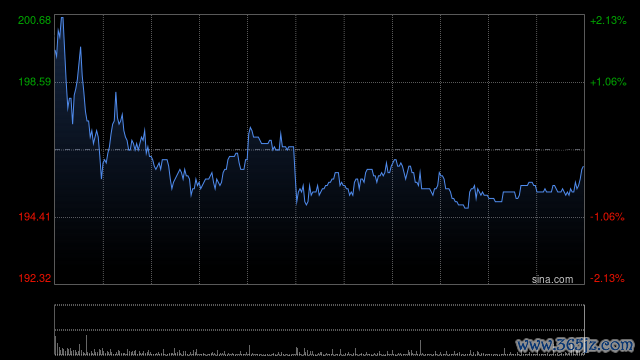Click the 198.59 price axis label
This screenshot has width=640, height=360.
point(35,82)
